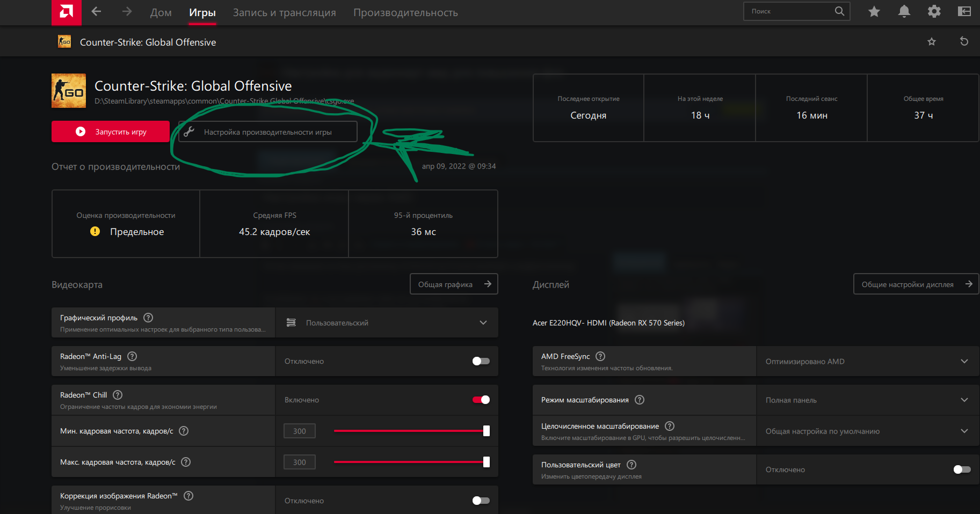Screen dimensions: 980x514
Task: Click the AMD logo home icon
Action: [67, 12]
